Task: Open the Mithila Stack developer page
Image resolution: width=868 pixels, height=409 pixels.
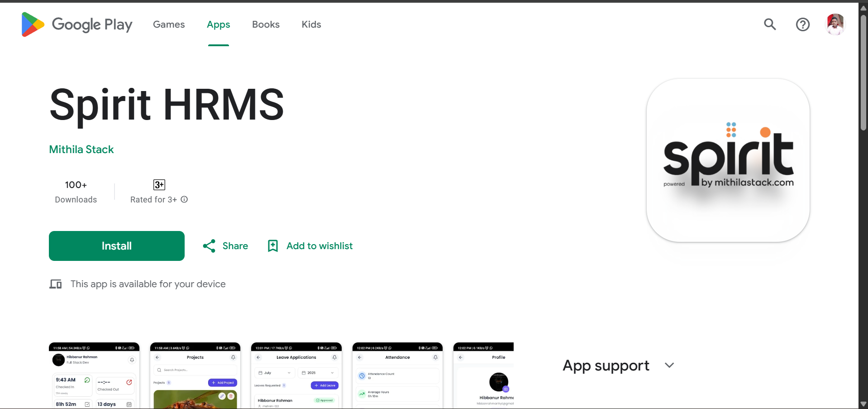Action: [x=81, y=149]
